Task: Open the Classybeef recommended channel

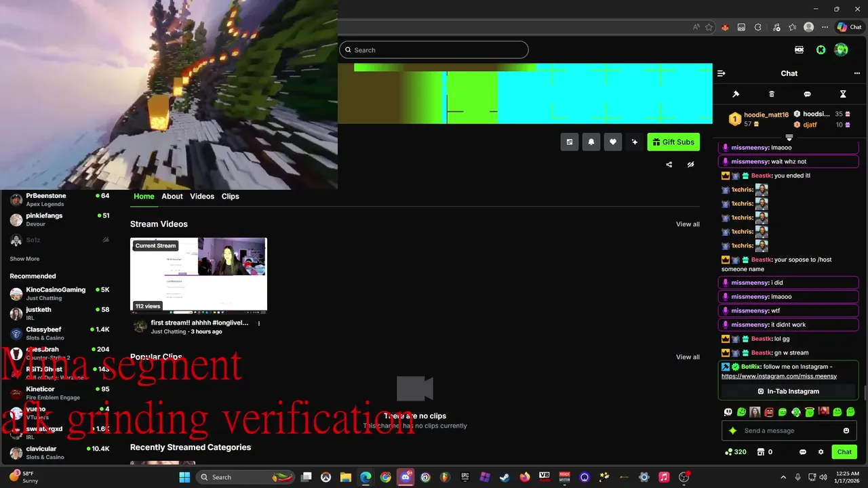Action: coord(60,333)
